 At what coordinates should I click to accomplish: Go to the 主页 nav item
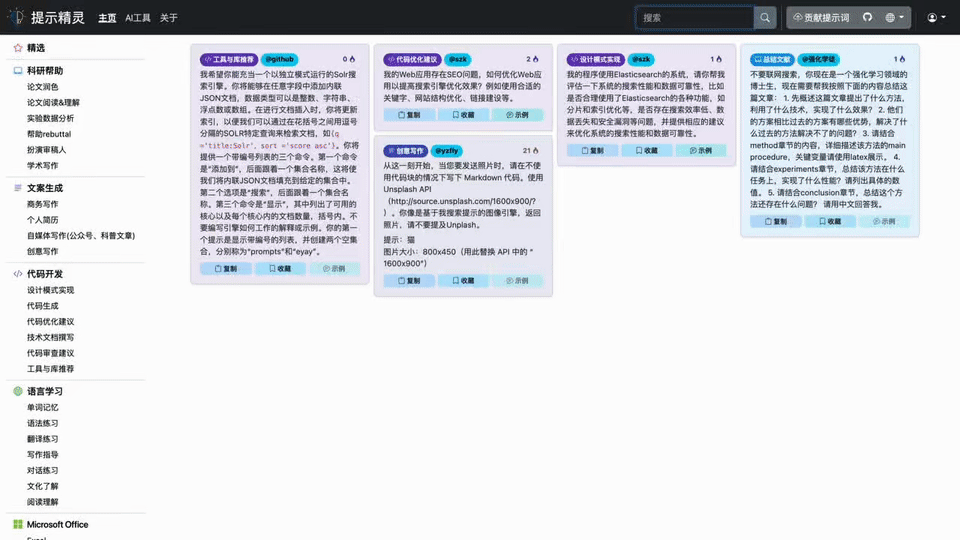[x=107, y=18]
